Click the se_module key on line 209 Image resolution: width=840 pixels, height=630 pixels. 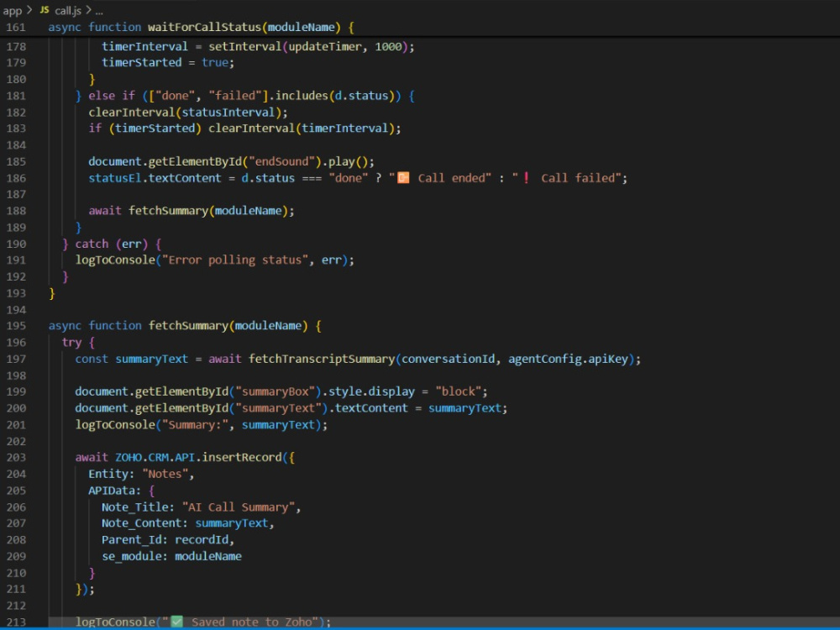[x=132, y=557]
